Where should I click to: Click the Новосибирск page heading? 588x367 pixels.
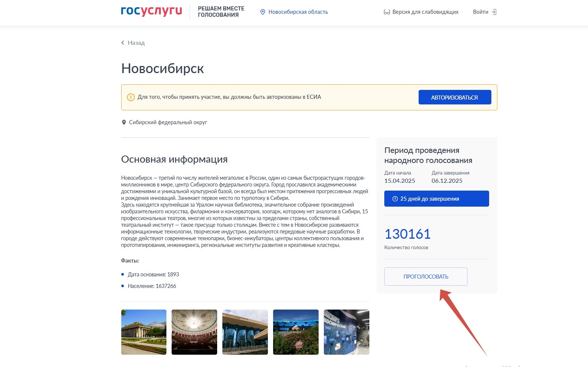click(x=163, y=69)
